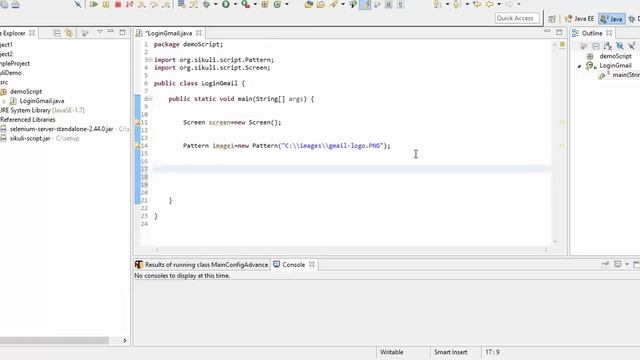The width and height of the screenshot is (640, 360).
Task: Click the Smart Insert status bar entry
Action: coord(451,352)
